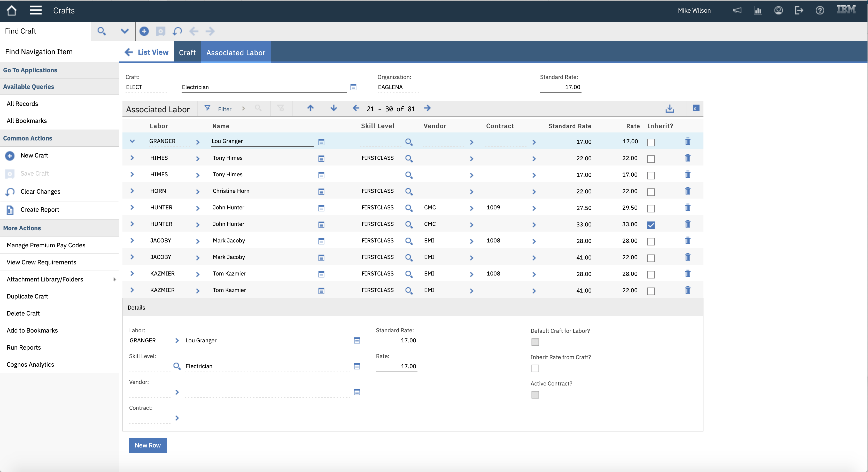The width and height of the screenshot is (868, 472).
Task: Open skill level lookup for Tony Himes FIRSTCLASS row
Action: 408,158
